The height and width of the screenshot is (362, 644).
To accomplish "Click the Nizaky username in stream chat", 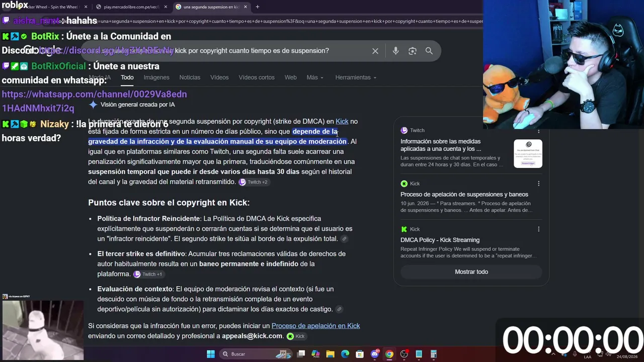I will (x=54, y=124).
